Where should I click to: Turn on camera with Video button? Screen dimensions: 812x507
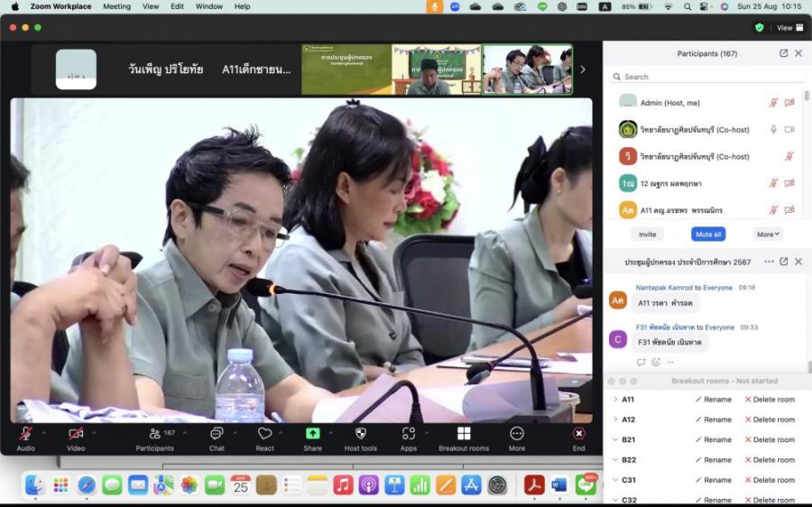(x=76, y=434)
